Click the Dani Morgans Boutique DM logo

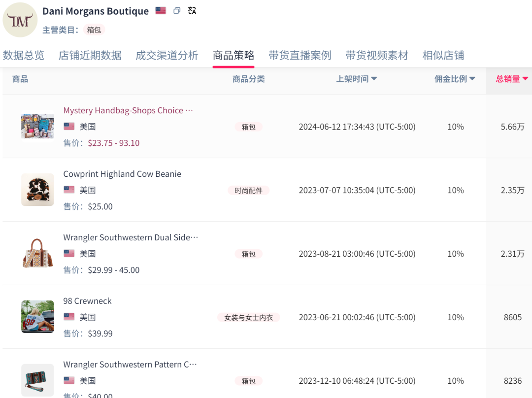[20, 20]
